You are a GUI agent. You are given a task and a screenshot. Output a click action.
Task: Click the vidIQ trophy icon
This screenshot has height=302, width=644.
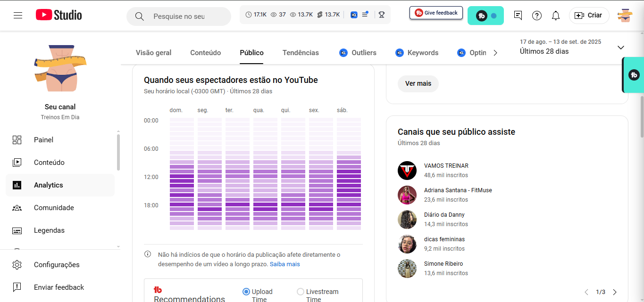(x=382, y=15)
